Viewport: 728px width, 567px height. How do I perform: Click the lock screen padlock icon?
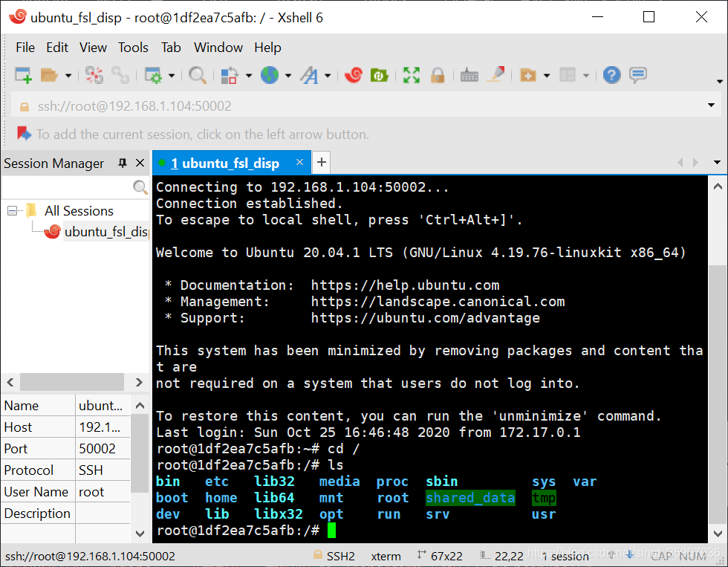438,75
